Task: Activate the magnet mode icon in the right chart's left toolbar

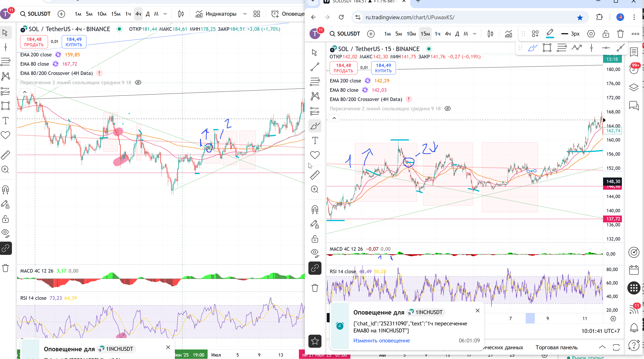Action: (315, 209)
